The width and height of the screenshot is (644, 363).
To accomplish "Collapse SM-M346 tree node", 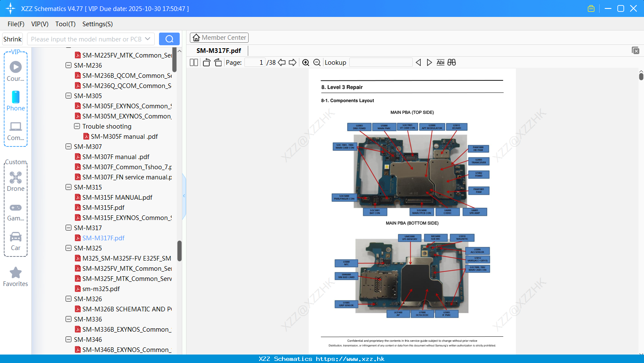I will click(68, 339).
